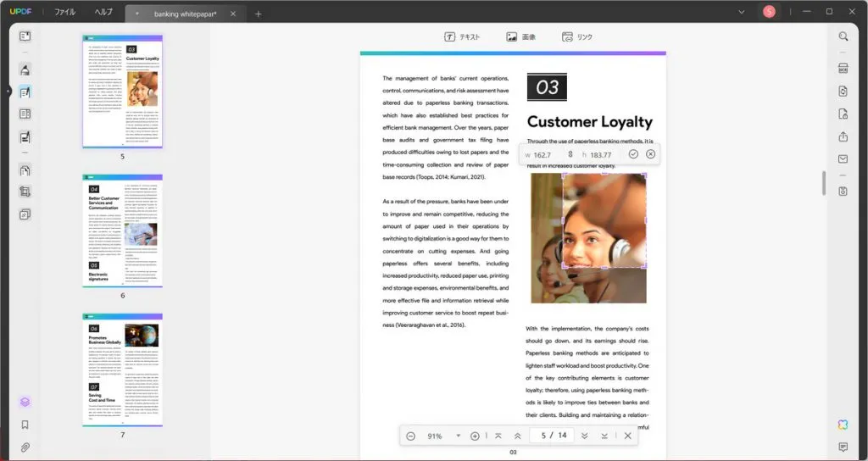
Task: Add a link with リンク tool
Action: click(x=577, y=37)
